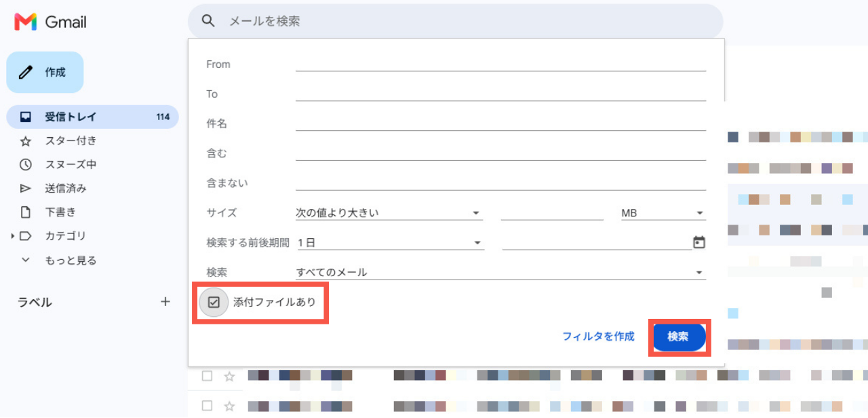Click the 作成 compose button

click(x=45, y=72)
